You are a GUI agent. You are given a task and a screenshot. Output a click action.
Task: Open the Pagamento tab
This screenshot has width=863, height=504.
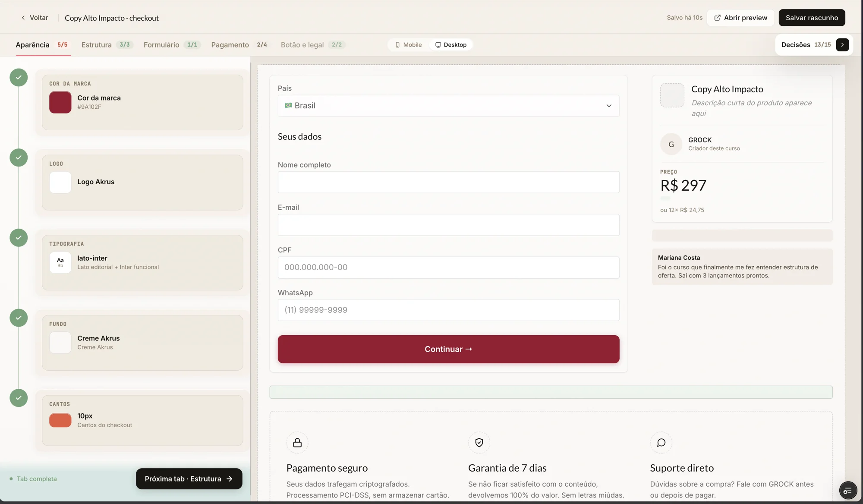coord(239,45)
